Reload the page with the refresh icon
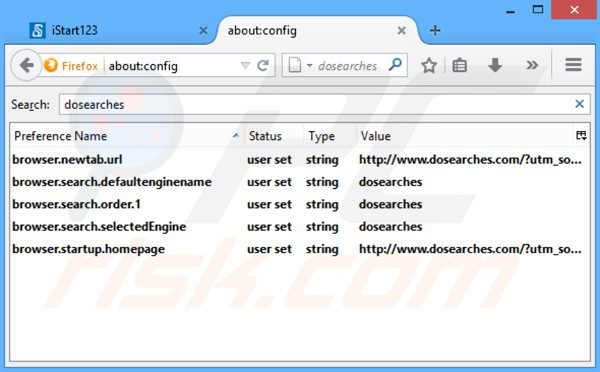 (x=263, y=66)
